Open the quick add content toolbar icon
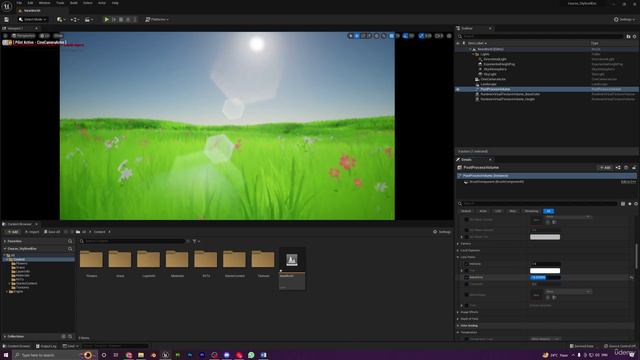This screenshot has width=640, height=360. tap(61, 20)
